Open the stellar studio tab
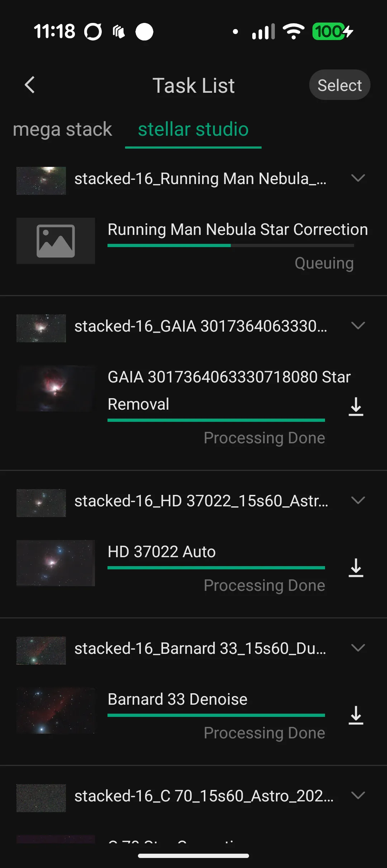 (193, 129)
